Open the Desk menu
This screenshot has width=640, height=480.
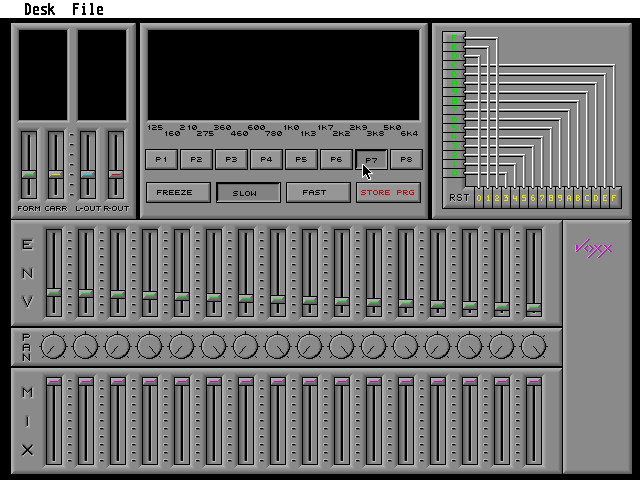40,9
